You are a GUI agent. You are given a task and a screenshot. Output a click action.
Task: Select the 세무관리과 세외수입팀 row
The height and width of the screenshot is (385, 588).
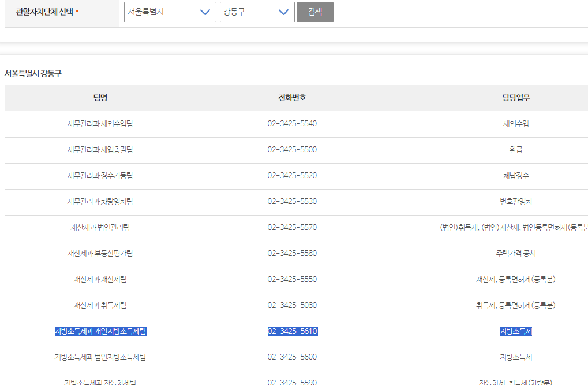pyautogui.click(x=99, y=124)
